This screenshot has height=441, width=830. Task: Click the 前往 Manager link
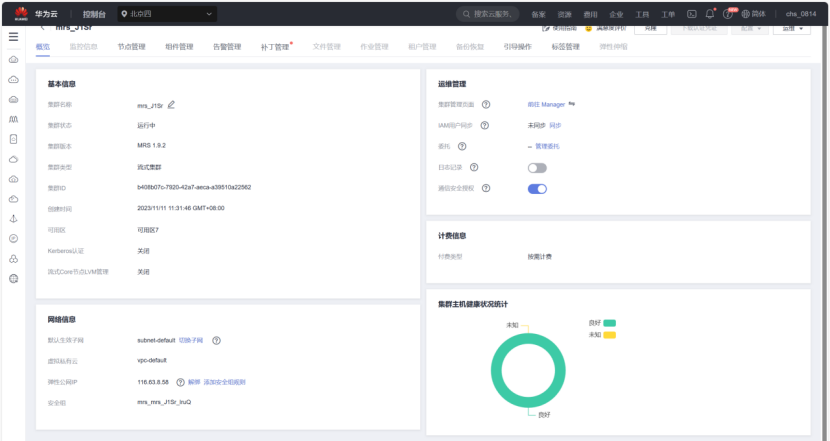pyautogui.click(x=546, y=105)
